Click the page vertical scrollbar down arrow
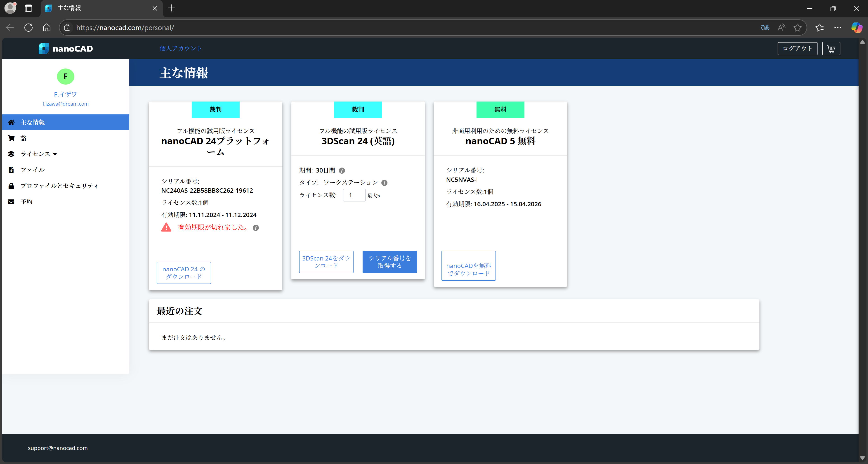 (x=862, y=458)
